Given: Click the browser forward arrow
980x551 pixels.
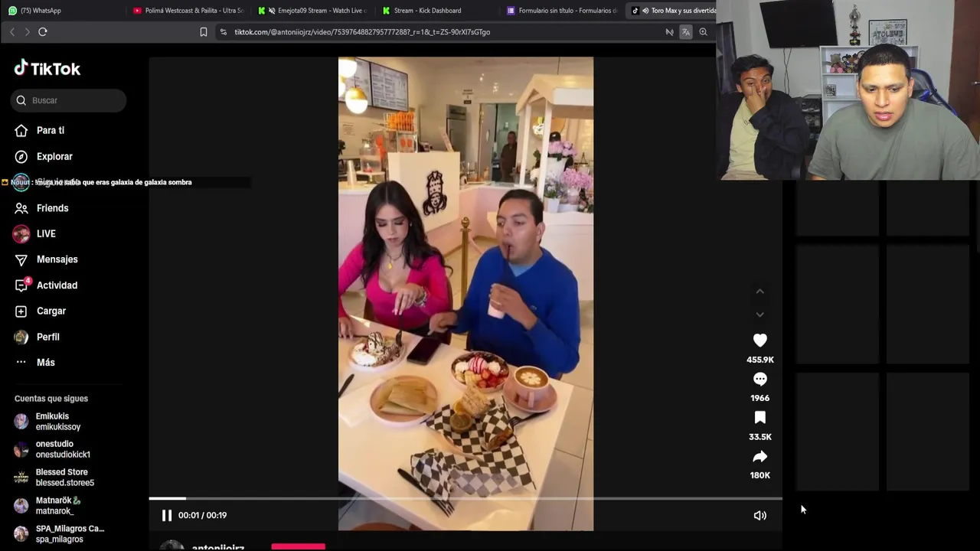Looking at the screenshot, I should point(27,32).
